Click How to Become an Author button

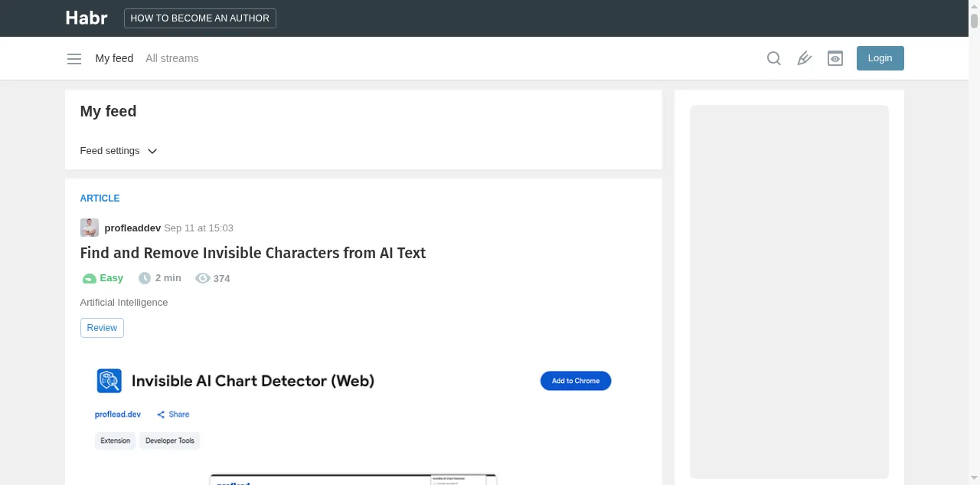pyautogui.click(x=200, y=18)
